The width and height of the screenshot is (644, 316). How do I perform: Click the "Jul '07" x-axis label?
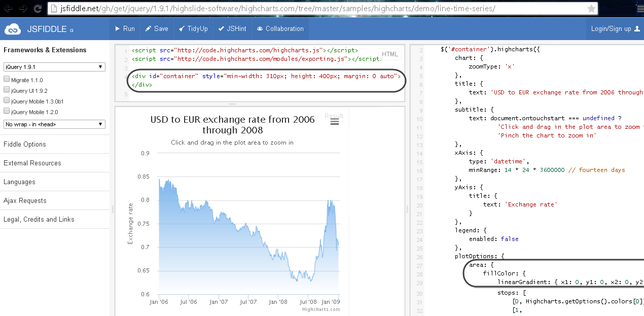pyautogui.click(x=248, y=302)
